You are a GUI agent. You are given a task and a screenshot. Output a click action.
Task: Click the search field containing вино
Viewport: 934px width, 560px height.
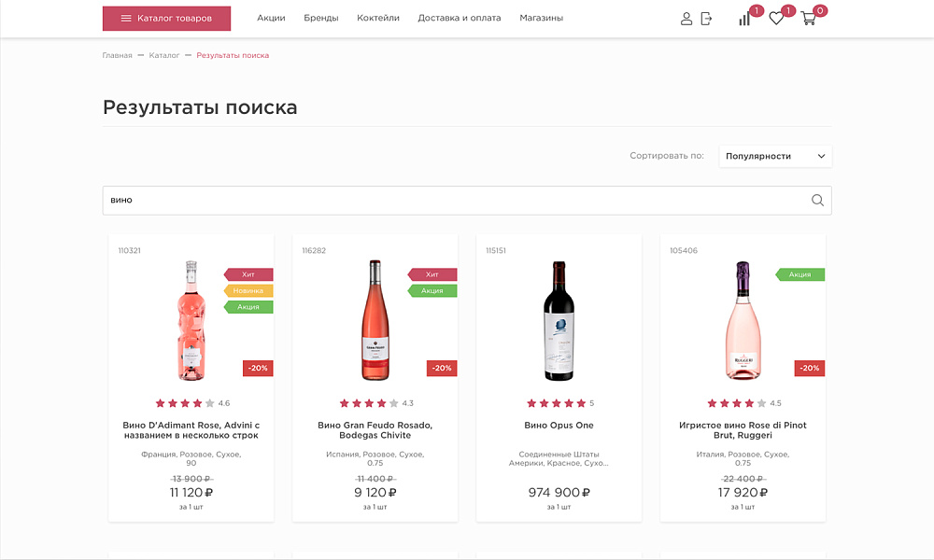point(374,200)
